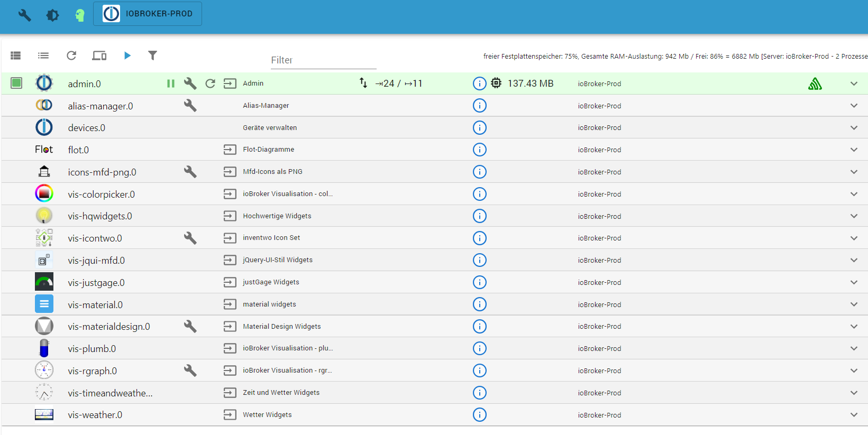The image size is (868, 435).
Task: Show vis-materialdesign.0 info circle
Action: coord(479,326)
